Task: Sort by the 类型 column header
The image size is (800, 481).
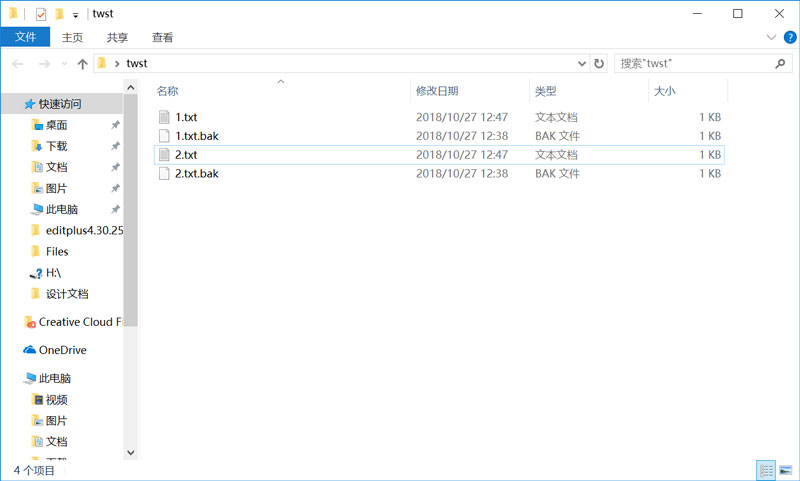Action: coord(545,91)
